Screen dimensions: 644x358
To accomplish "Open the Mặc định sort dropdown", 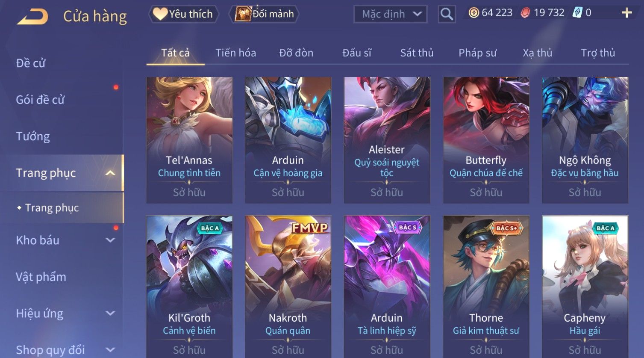I will click(x=390, y=14).
